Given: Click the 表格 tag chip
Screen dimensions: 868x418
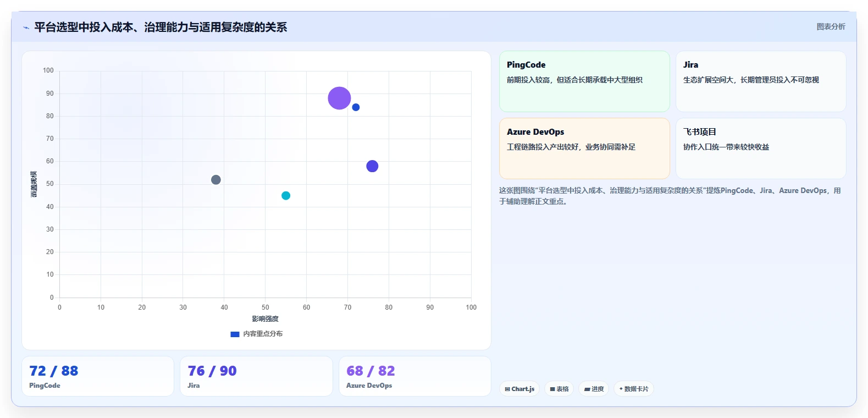Looking at the screenshot, I should tap(559, 389).
